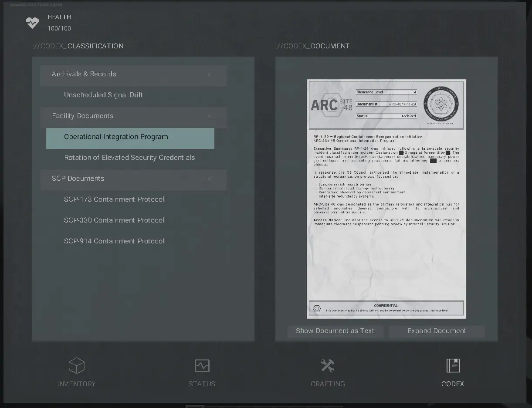
Task: Collapse the Facility Documents chevron
Action: pos(209,116)
